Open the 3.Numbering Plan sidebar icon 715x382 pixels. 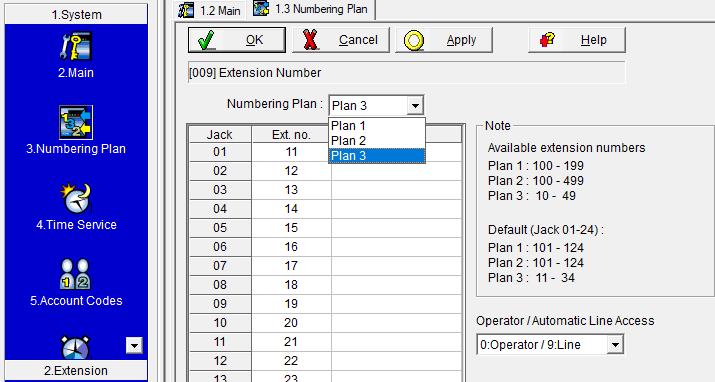tap(76, 122)
